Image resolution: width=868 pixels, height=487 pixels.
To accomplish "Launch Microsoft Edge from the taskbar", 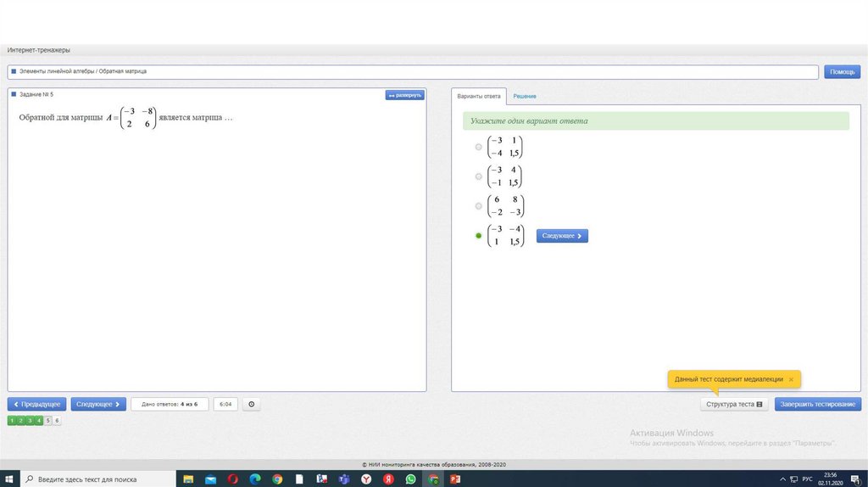I will [x=255, y=479].
